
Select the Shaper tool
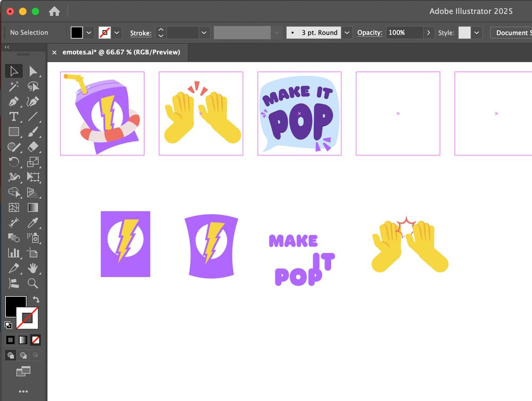pos(14,147)
